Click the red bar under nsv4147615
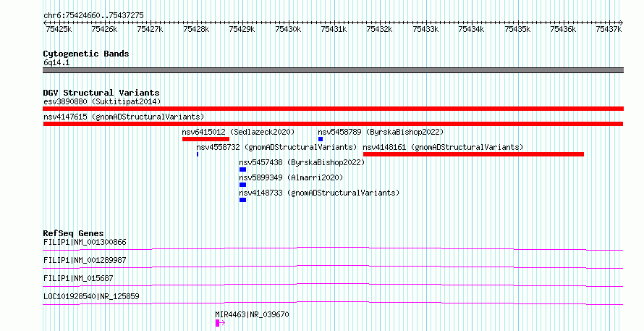The image size is (644, 331). pos(333,124)
